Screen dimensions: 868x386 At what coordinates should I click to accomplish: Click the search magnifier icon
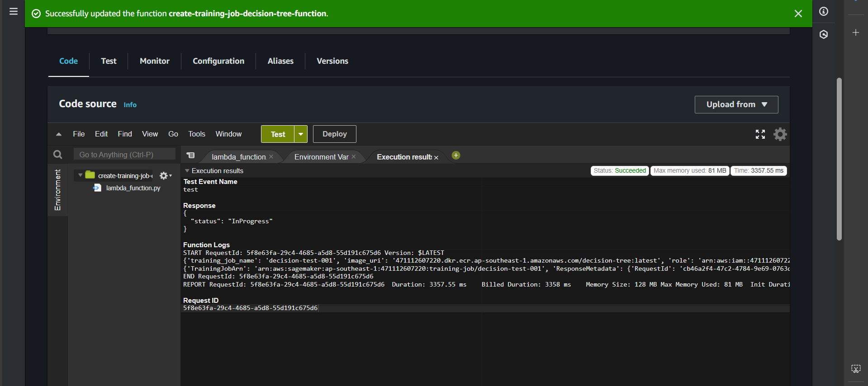point(57,155)
